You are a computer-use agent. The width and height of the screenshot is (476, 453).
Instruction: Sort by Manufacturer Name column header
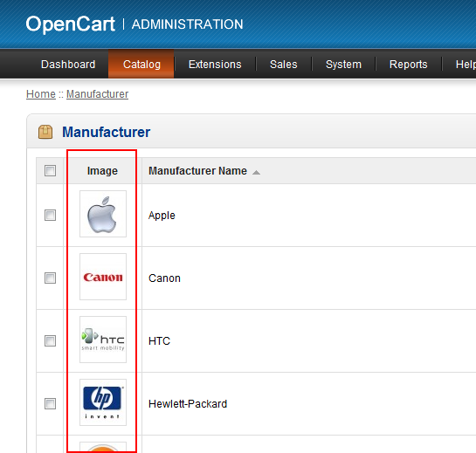[197, 171]
